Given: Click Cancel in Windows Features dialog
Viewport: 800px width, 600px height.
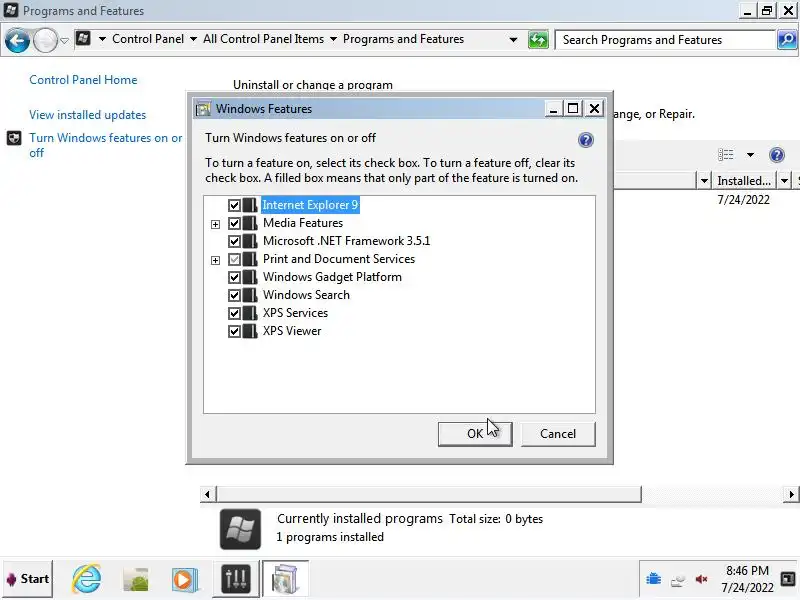Looking at the screenshot, I should (558, 434).
